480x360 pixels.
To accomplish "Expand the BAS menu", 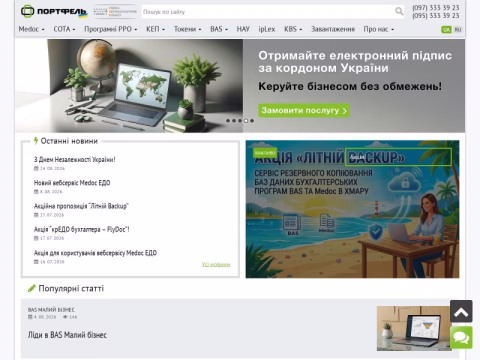I will [219, 29].
